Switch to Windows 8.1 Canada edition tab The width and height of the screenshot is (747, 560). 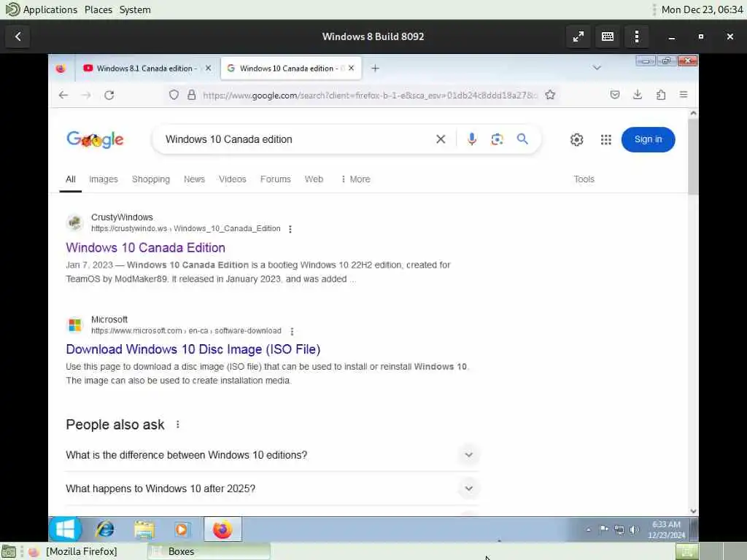[x=145, y=68]
